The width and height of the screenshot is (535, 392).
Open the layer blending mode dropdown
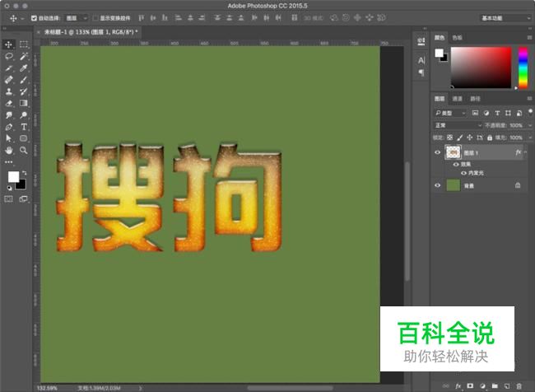pos(458,125)
